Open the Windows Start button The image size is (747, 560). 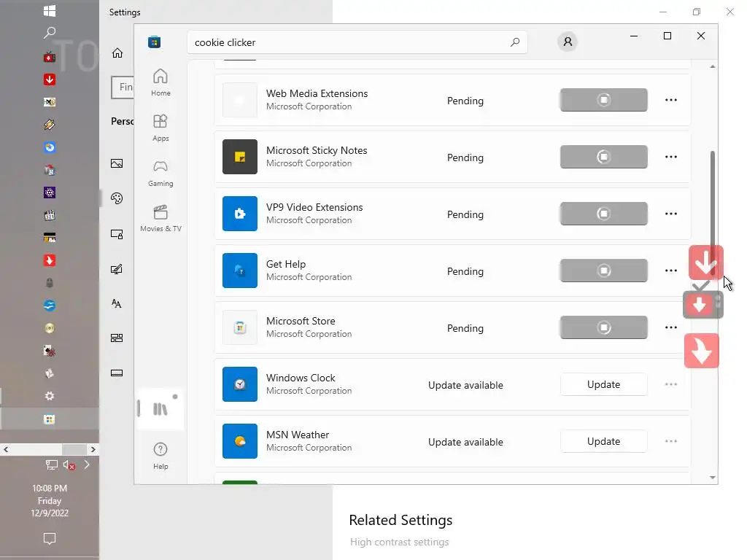coord(50,11)
